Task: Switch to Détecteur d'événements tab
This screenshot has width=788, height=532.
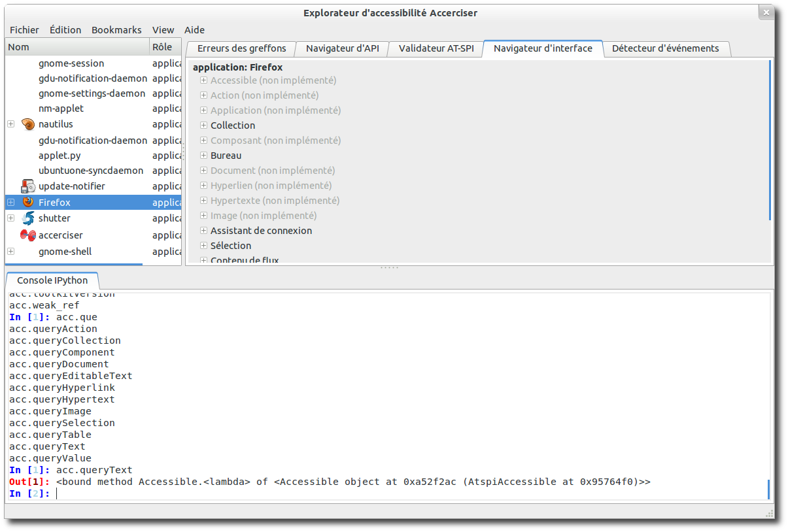Action: (665, 48)
